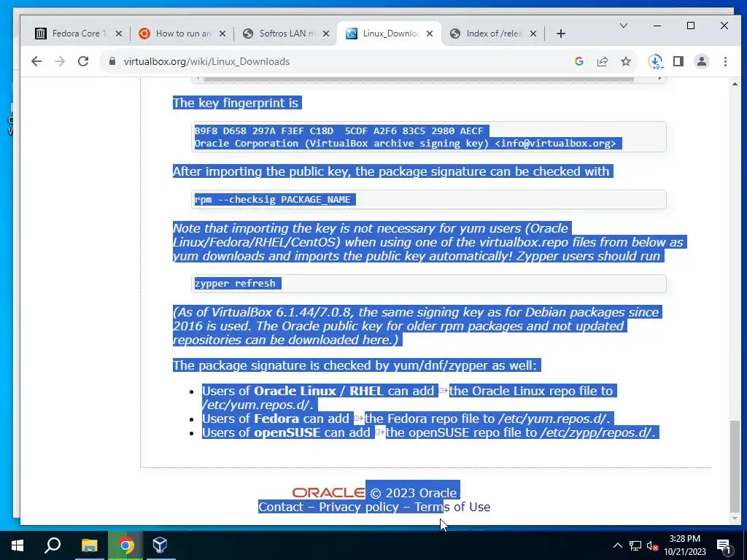Screen dimensions: 747x560
Task: Open the downloads extension icon
Action: pyautogui.click(x=656, y=61)
